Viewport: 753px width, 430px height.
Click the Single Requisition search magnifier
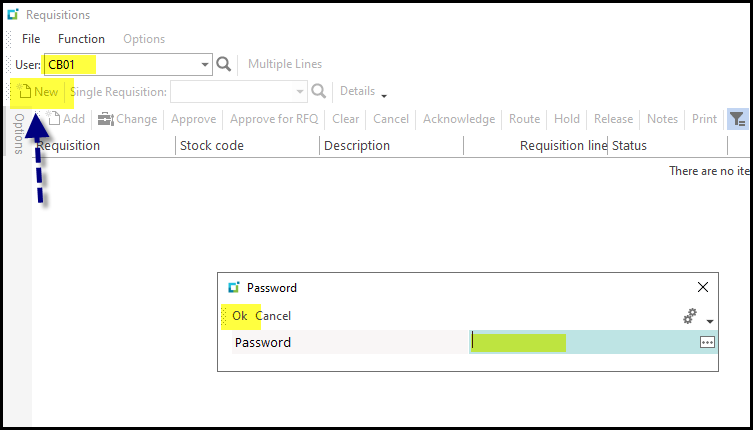coord(320,92)
